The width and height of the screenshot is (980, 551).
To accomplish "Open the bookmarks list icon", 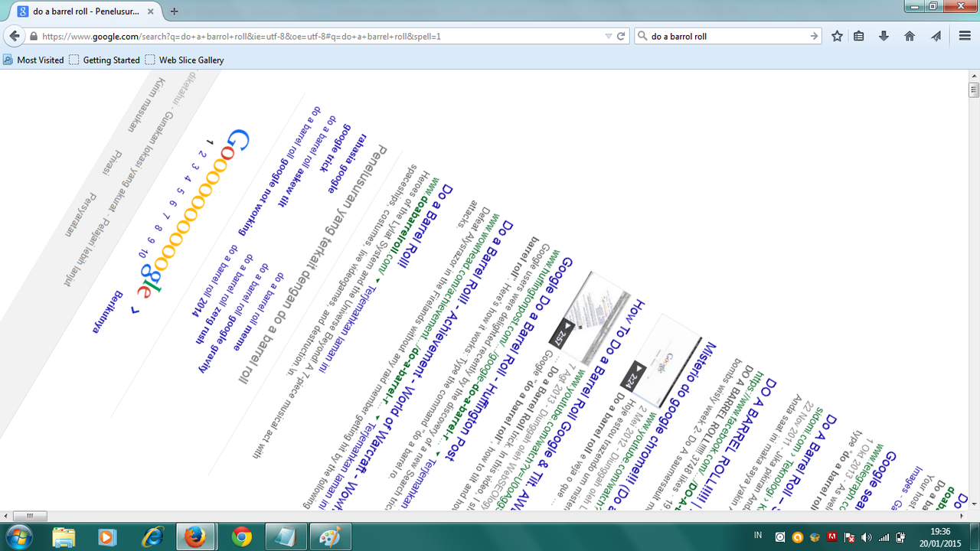I will (859, 36).
